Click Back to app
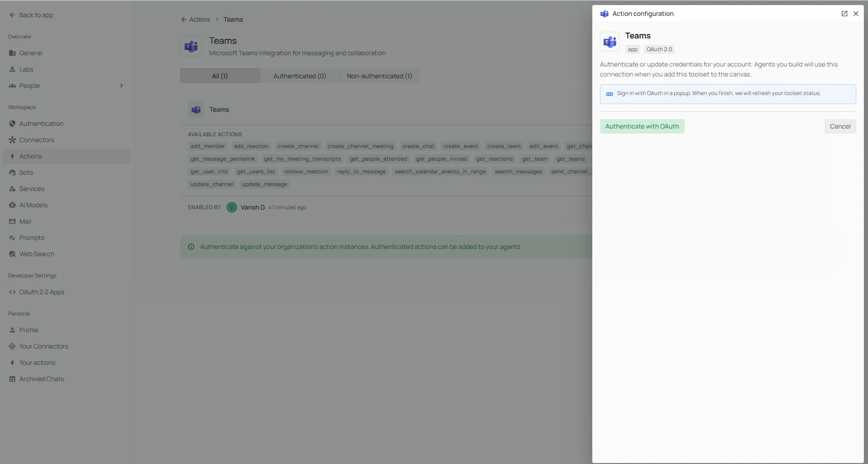 click(31, 14)
